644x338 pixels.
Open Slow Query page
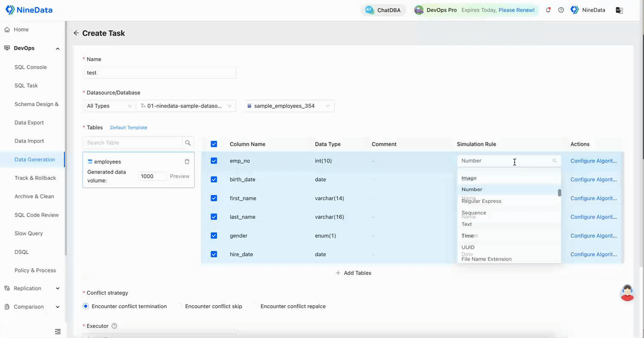(x=29, y=233)
